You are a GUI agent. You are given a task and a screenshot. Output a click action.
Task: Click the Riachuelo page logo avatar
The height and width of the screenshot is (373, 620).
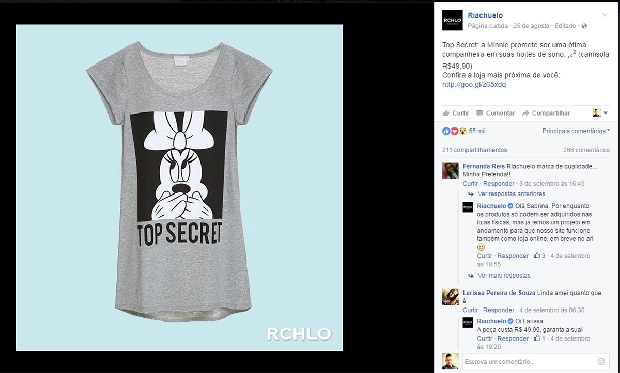[x=452, y=20]
